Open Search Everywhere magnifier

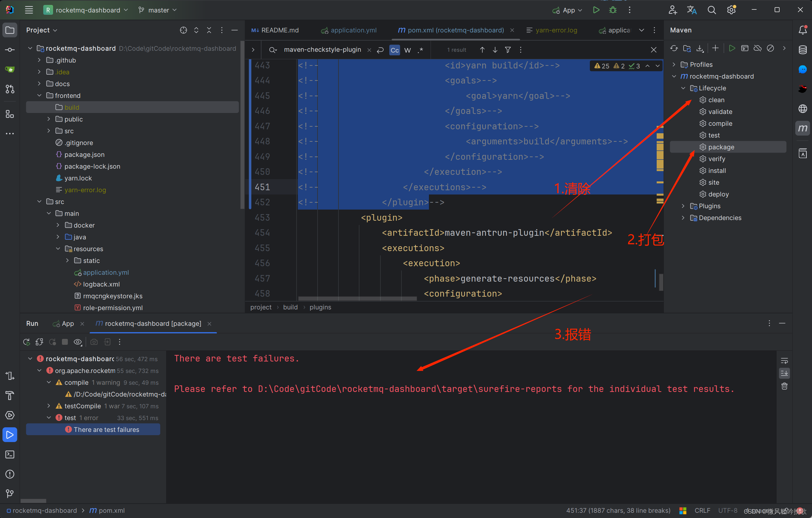point(711,10)
